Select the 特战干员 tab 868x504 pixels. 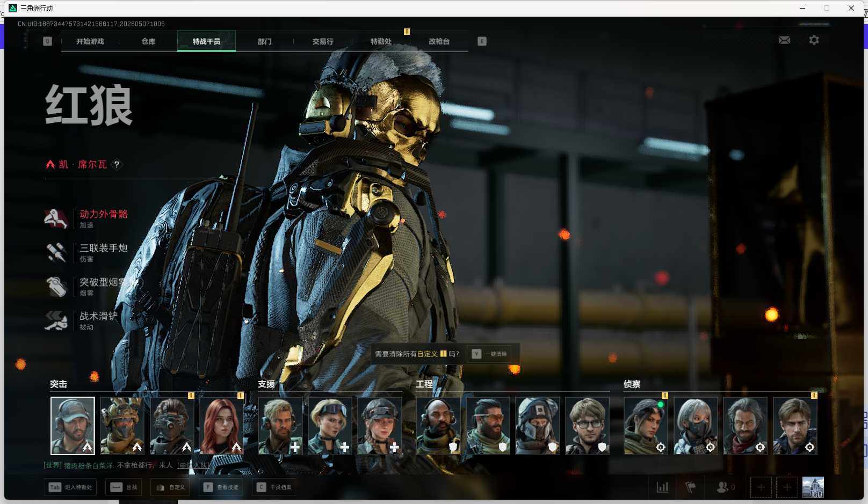click(206, 41)
